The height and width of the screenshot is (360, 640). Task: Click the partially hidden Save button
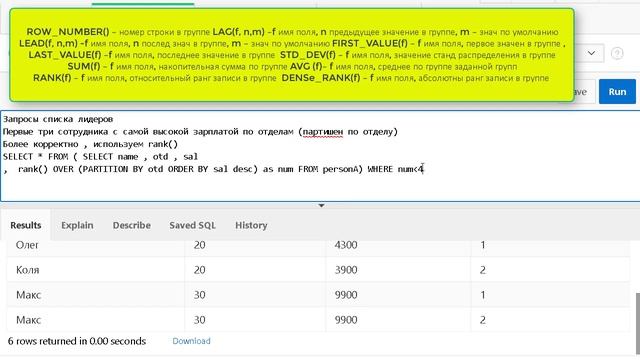coord(584,92)
